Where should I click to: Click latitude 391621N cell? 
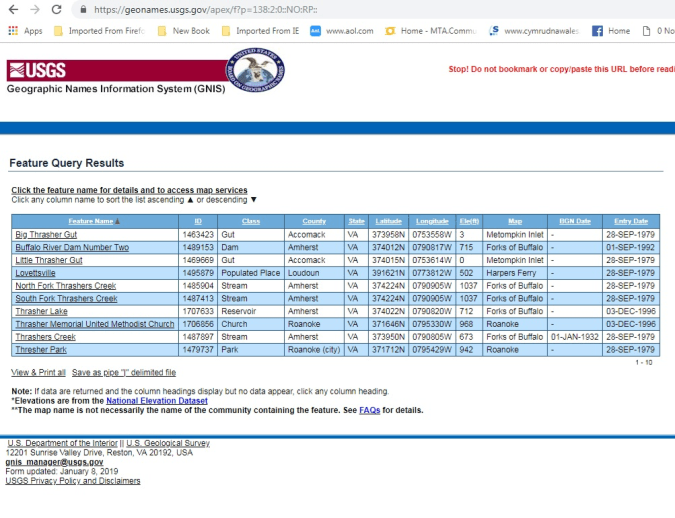point(388,273)
